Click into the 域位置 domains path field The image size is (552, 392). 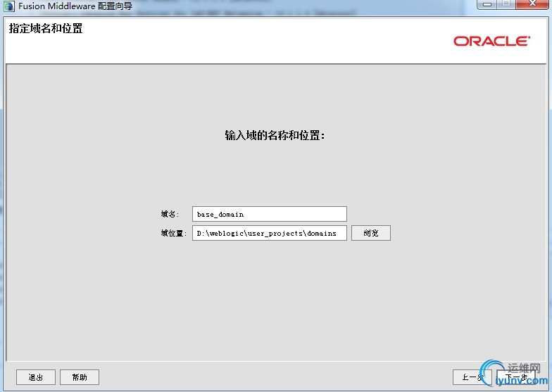tap(269, 233)
